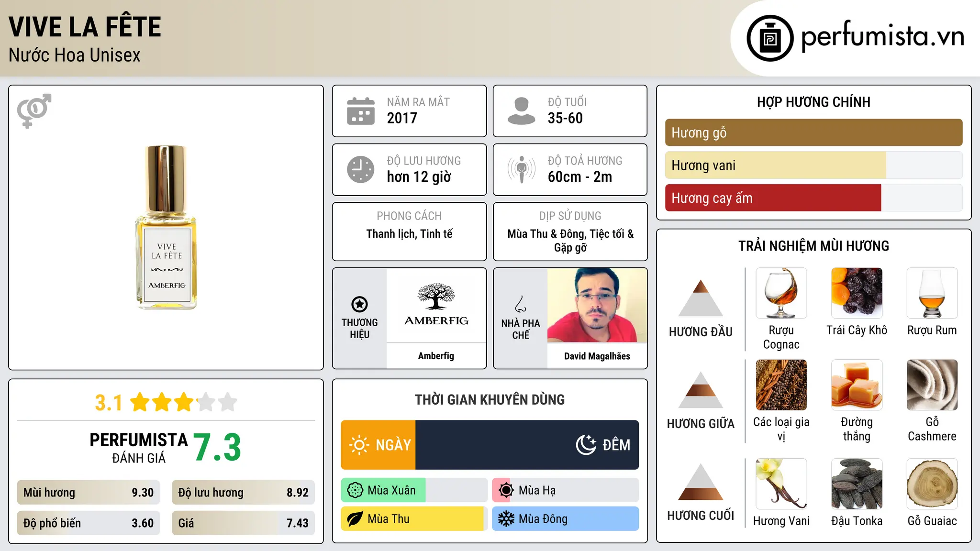980x551 pixels.
Task: Select the Đường thắng caramel note image
Action: [x=857, y=385]
